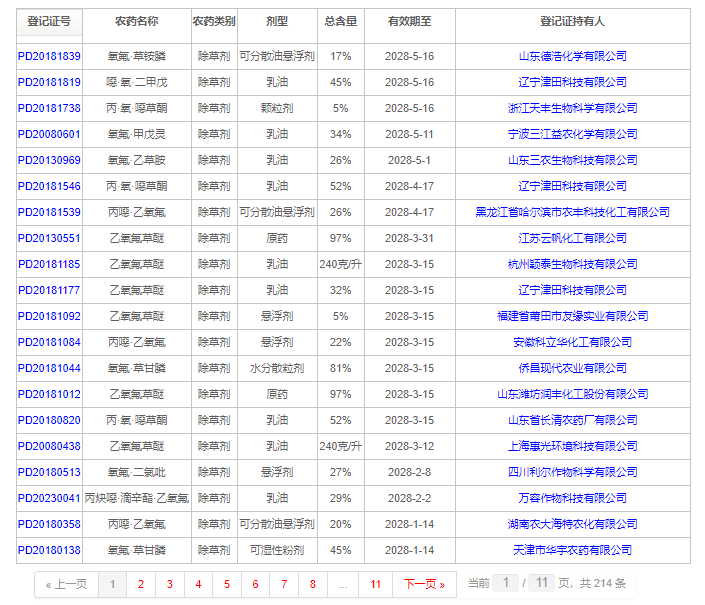Open registration PD20130551 link
705x605 pixels.
pyautogui.click(x=49, y=238)
